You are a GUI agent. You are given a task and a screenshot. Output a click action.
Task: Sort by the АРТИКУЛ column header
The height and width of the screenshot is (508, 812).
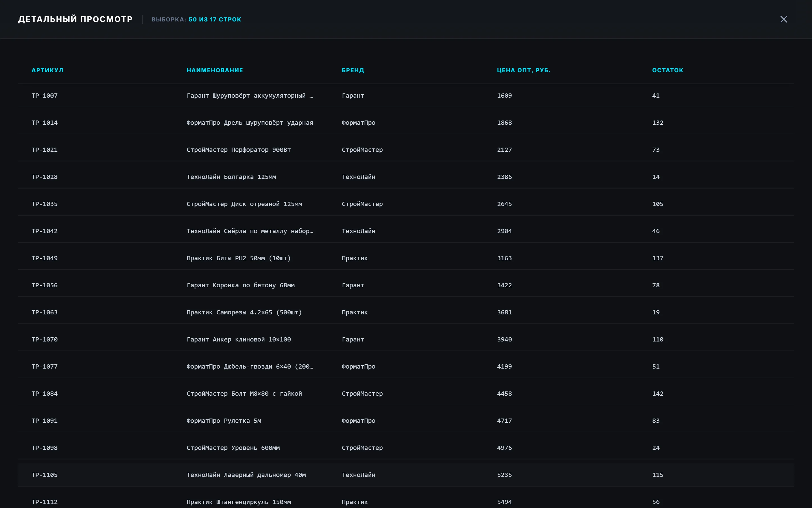pos(47,70)
